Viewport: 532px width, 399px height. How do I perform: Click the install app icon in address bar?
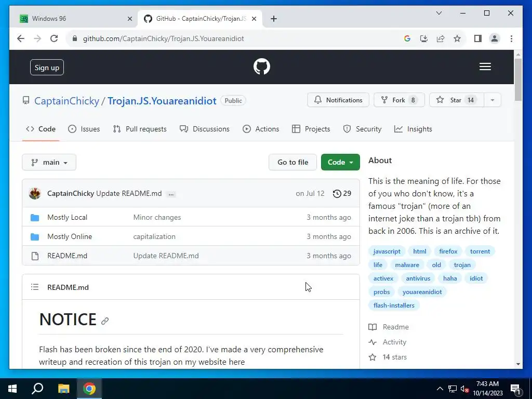pyautogui.click(x=424, y=38)
